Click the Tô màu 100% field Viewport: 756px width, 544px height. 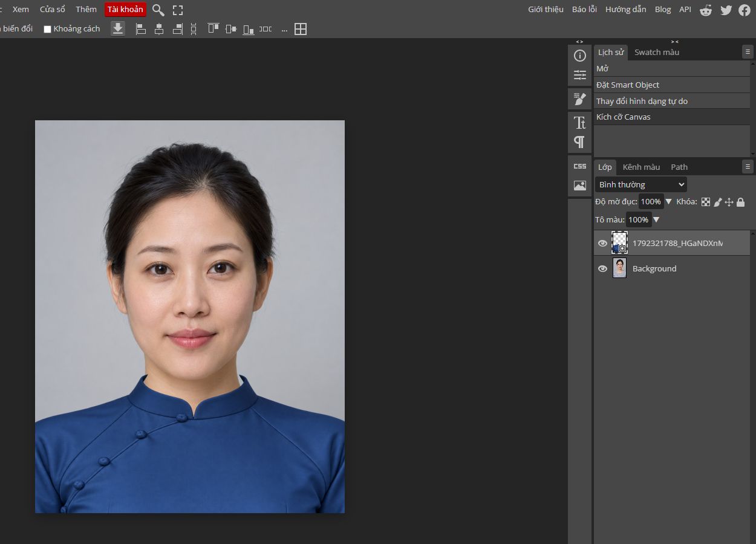[639, 219]
